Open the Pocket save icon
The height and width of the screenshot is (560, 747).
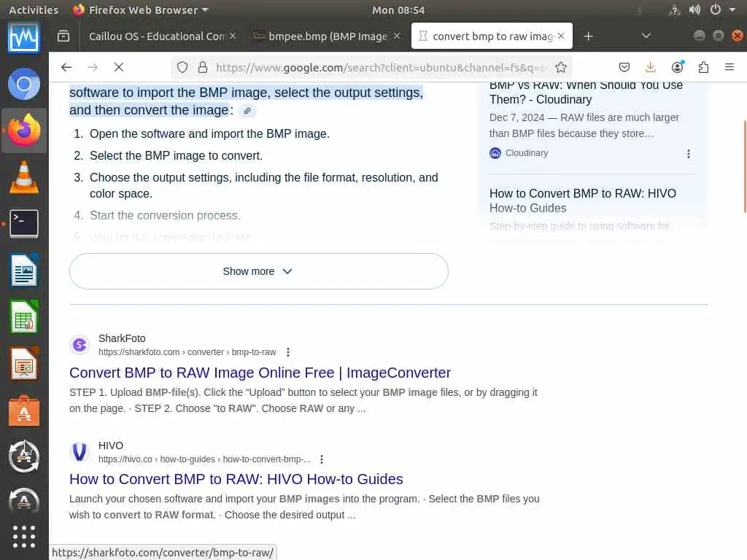pos(624,67)
